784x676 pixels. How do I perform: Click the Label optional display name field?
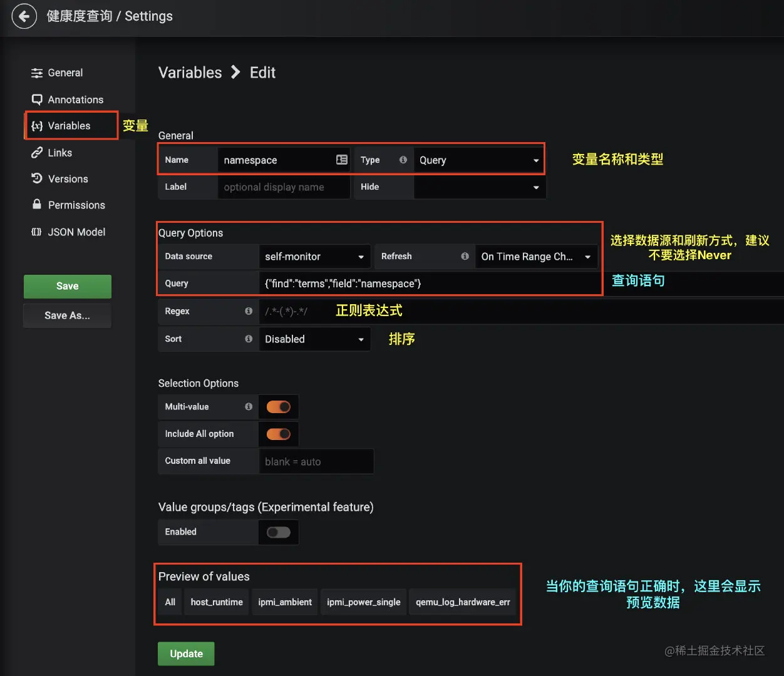tap(284, 187)
